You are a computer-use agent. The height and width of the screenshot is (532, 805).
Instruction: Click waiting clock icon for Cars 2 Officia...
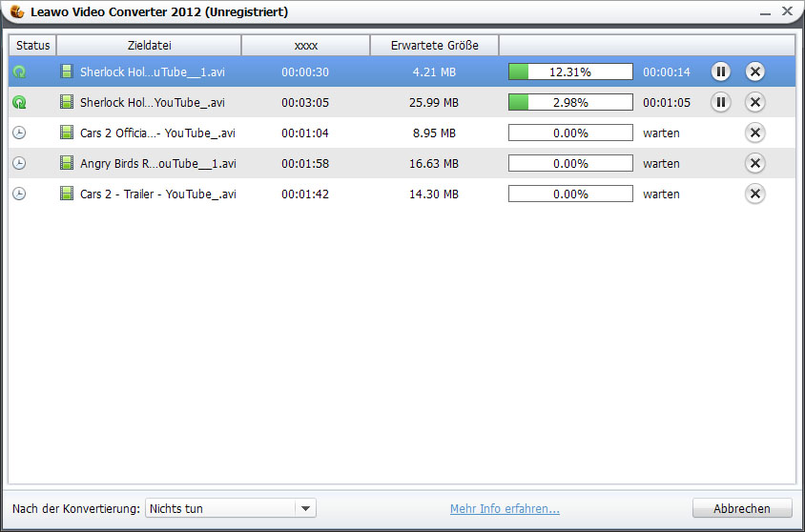click(x=19, y=133)
